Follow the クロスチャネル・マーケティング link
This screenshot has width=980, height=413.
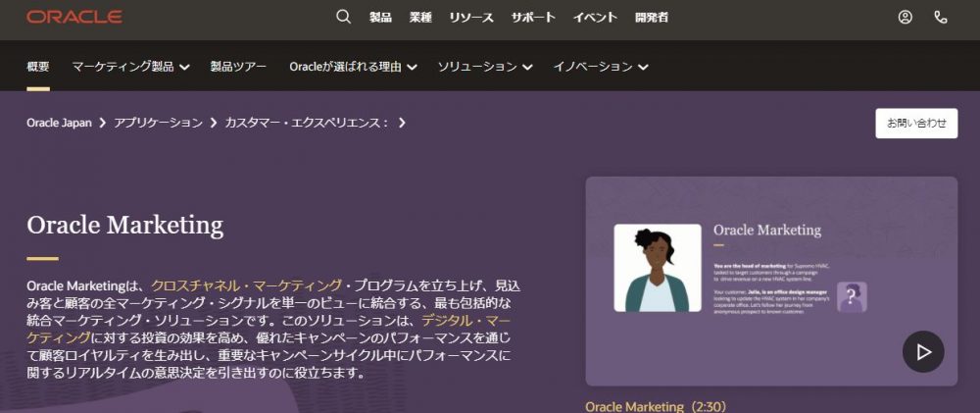click(x=246, y=286)
